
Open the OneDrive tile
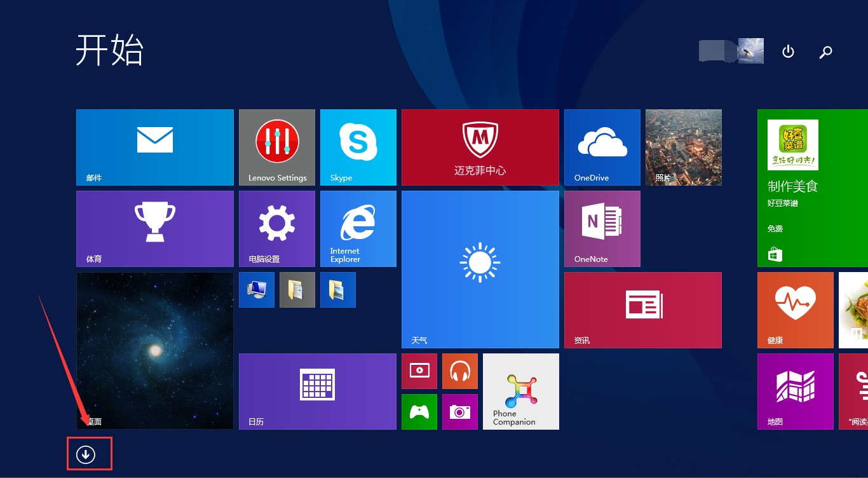(x=602, y=147)
